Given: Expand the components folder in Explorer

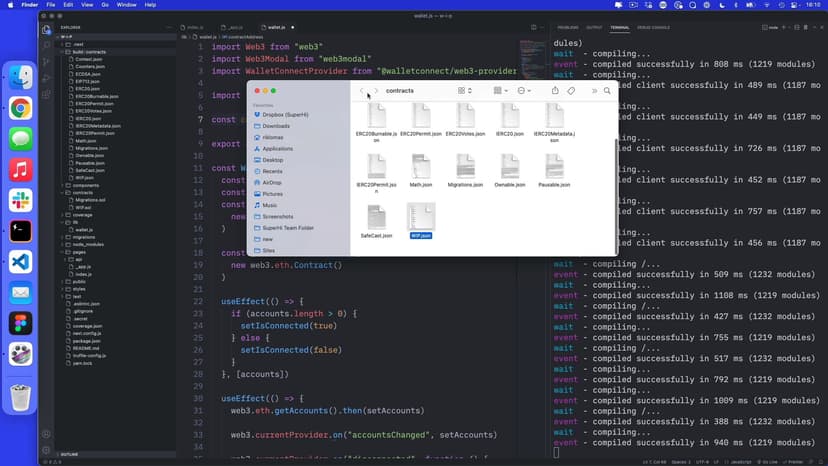Looking at the screenshot, I should (x=86, y=185).
